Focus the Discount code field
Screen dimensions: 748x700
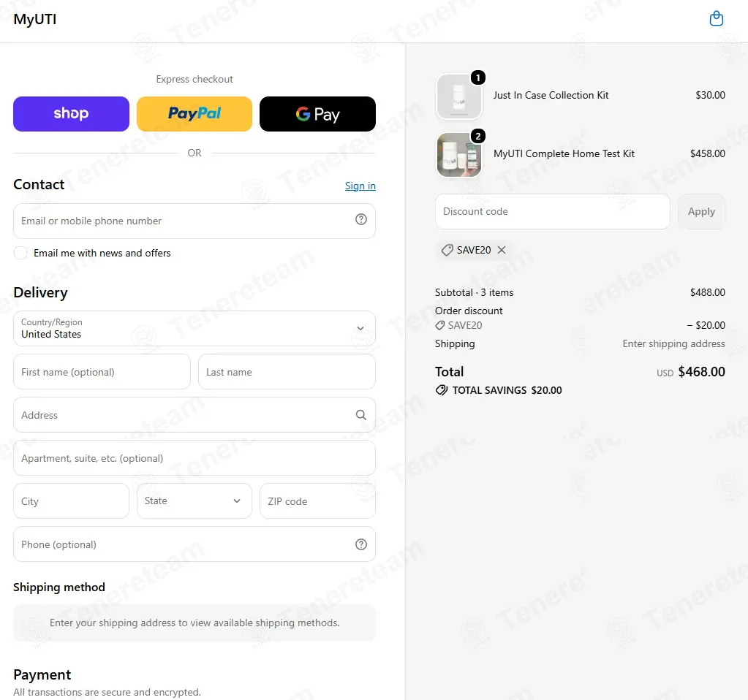(x=553, y=211)
